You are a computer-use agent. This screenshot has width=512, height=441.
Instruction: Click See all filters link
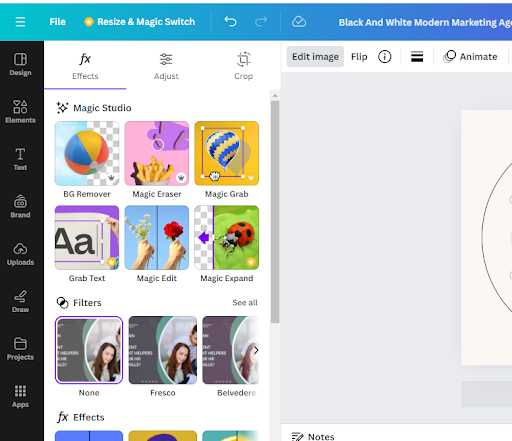(x=245, y=303)
